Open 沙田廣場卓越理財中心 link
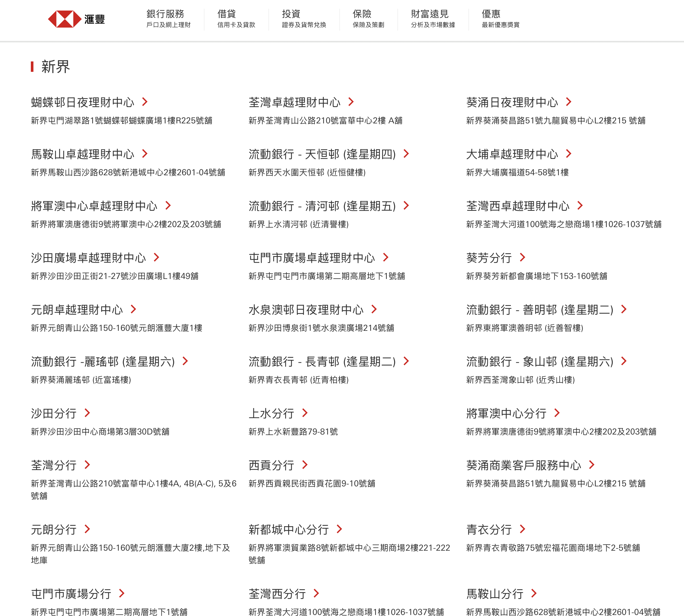The height and width of the screenshot is (616, 684). (88, 258)
